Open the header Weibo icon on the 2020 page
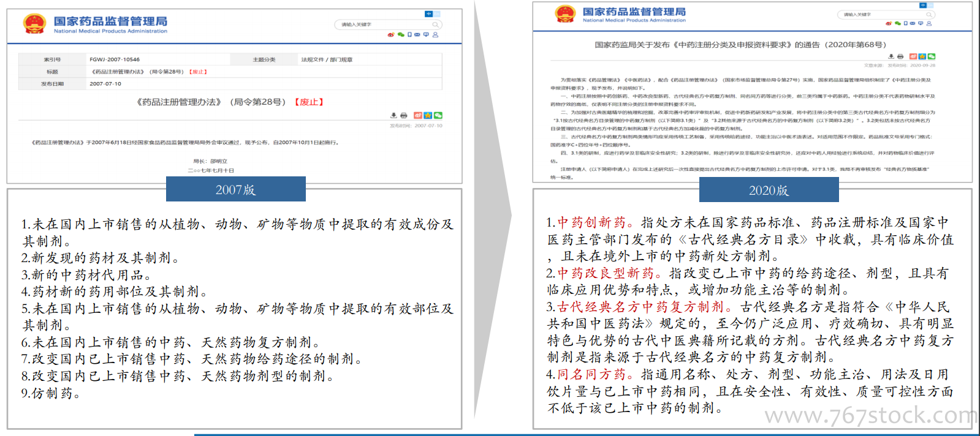This screenshot has width=980, height=436. tap(889, 23)
